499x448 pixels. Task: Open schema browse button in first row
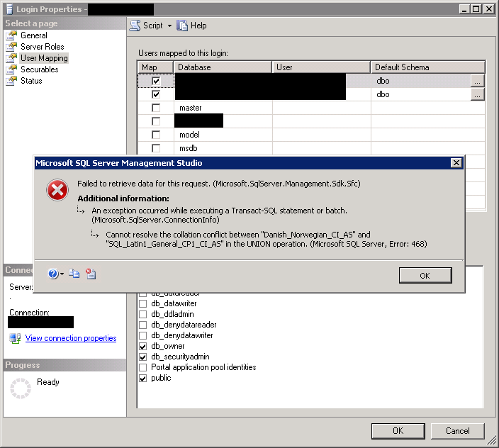[477, 81]
